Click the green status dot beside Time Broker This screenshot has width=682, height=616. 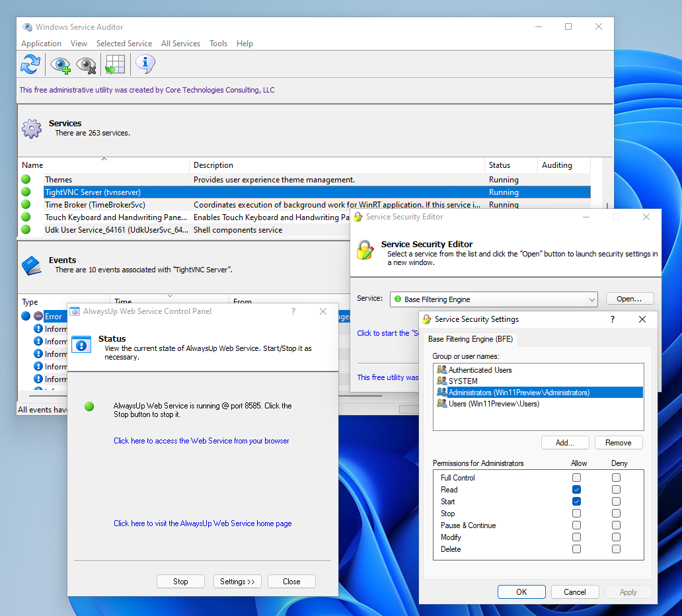26,204
